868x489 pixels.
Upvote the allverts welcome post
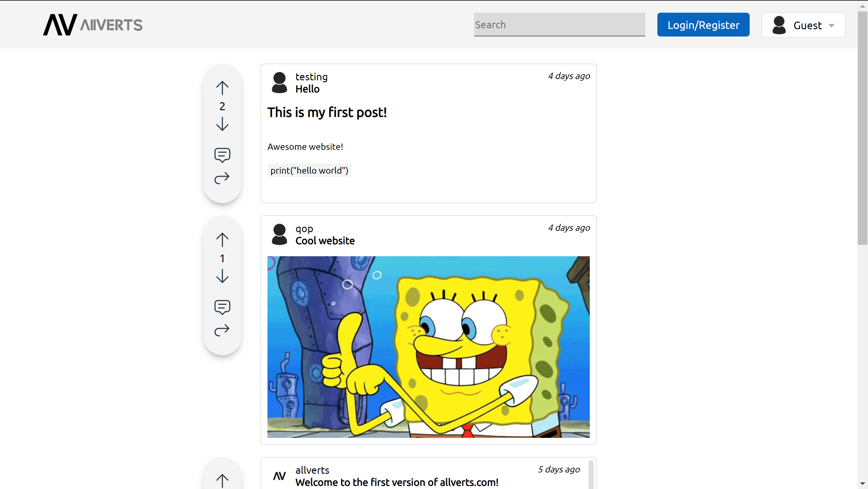[222, 480]
